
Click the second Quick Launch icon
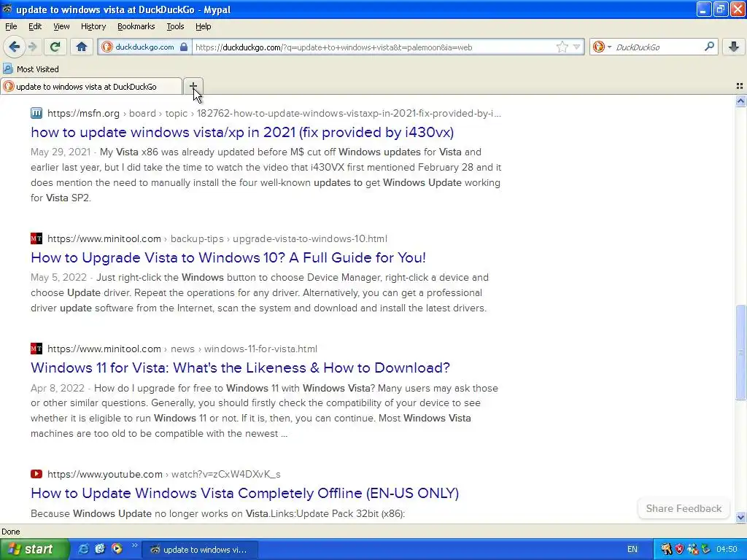pos(100,549)
